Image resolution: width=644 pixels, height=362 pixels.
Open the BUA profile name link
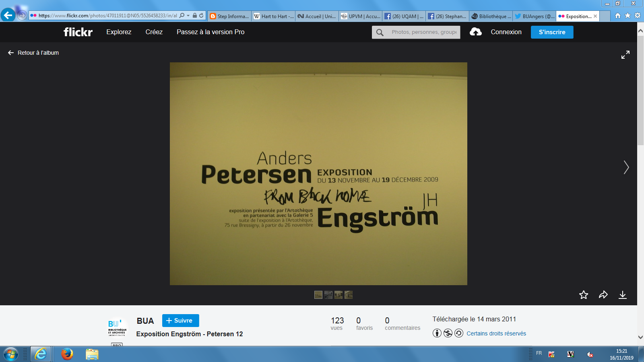(145, 321)
